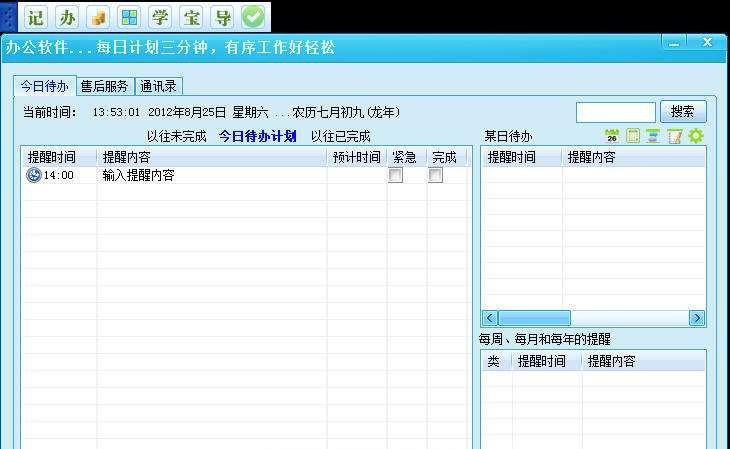Click the 14:00 reminder time cell
Image resolution: width=730 pixels, height=449 pixels.
tap(59, 176)
